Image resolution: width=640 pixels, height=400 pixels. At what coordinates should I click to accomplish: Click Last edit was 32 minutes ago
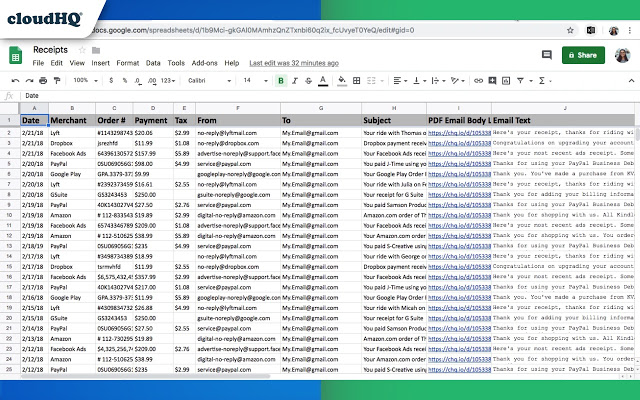coord(294,63)
